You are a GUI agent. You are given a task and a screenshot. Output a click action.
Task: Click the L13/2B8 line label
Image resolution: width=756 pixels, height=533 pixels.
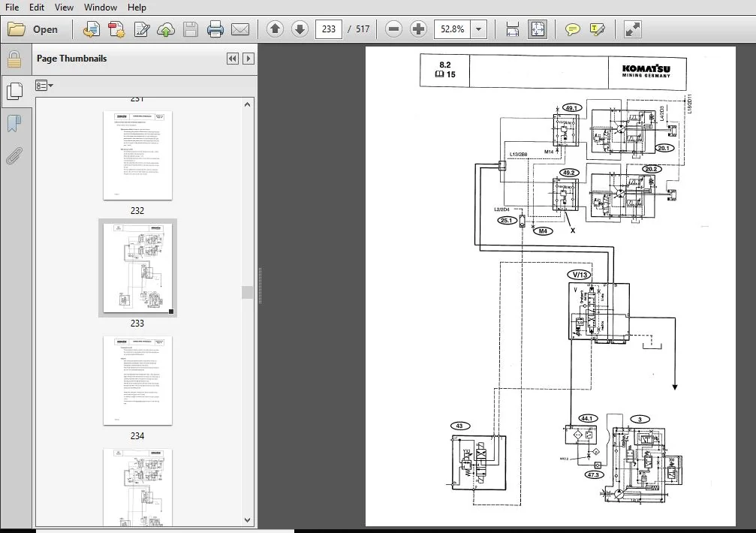click(x=518, y=154)
